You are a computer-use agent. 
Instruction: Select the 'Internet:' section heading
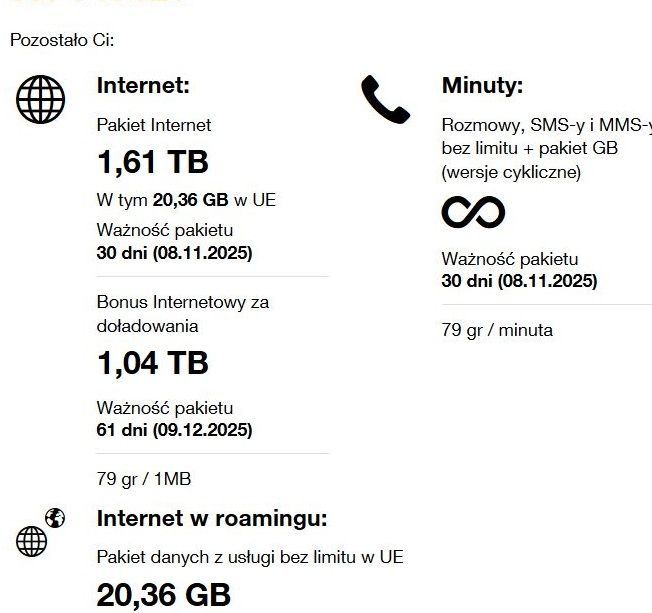[143, 86]
